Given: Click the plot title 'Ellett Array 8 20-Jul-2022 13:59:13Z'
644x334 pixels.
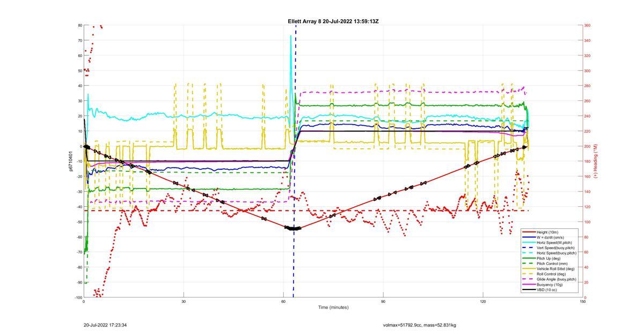Looking at the screenshot, I should click(333, 21).
